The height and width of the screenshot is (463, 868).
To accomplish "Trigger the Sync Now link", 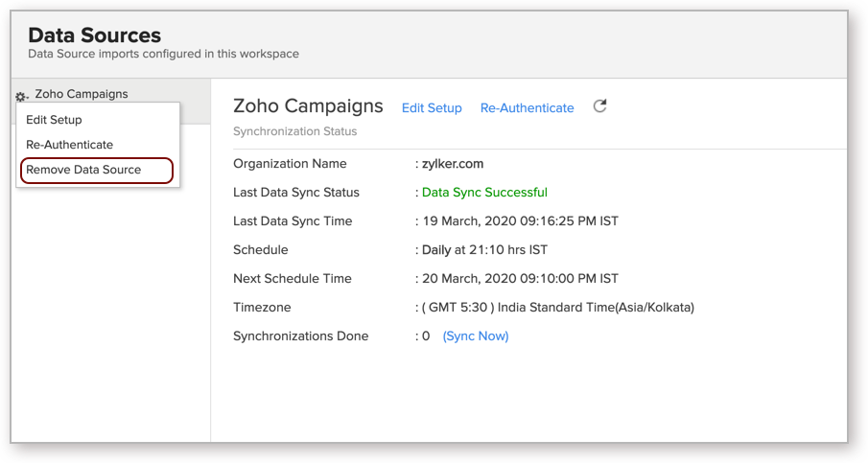I will point(476,336).
